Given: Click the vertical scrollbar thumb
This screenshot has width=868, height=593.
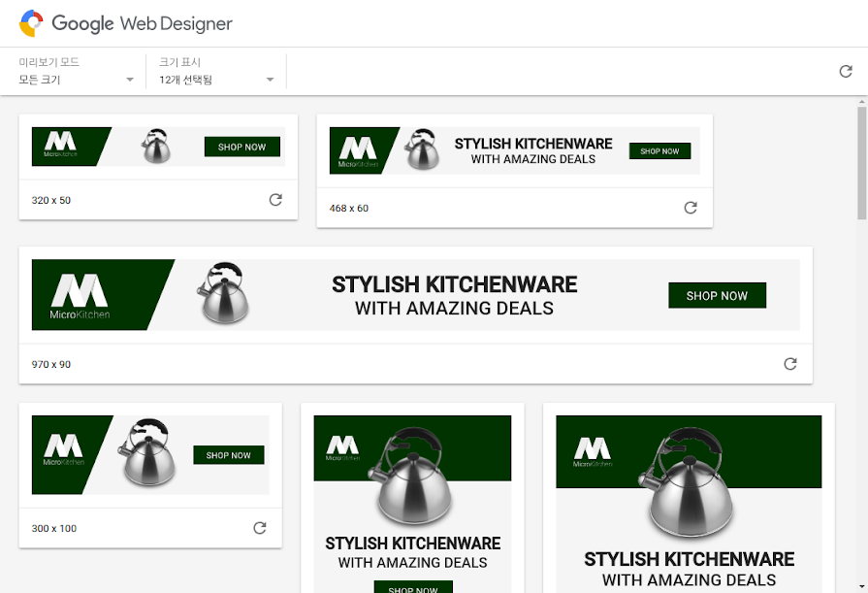Looking at the screenshot, I should (862, 163).
